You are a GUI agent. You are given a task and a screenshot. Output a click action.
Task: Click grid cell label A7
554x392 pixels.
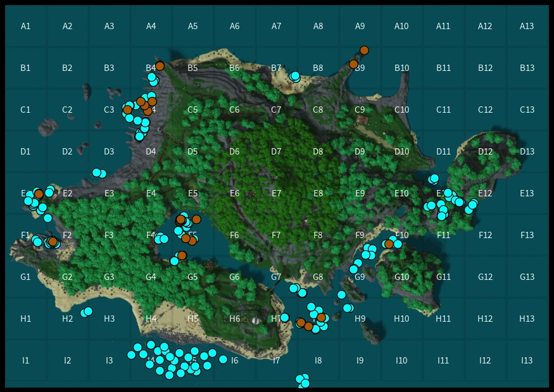coord(276,26)
